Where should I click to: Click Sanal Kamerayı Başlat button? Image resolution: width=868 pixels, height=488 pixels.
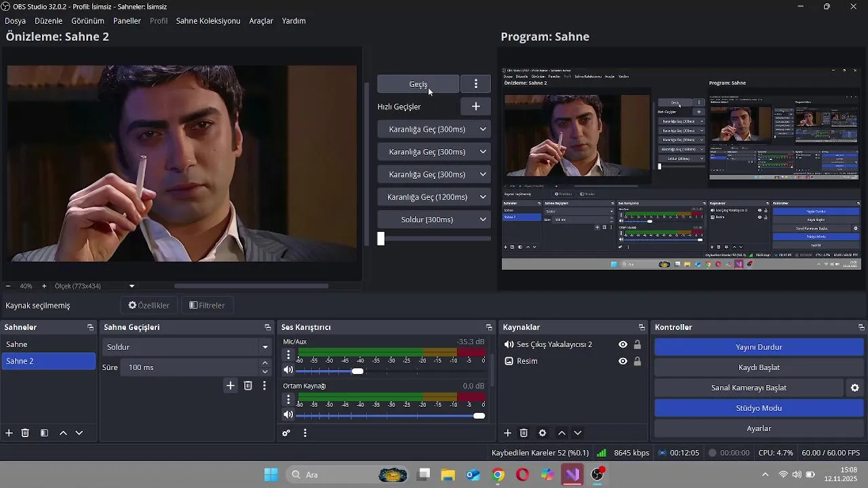click(x=749, y=388)
